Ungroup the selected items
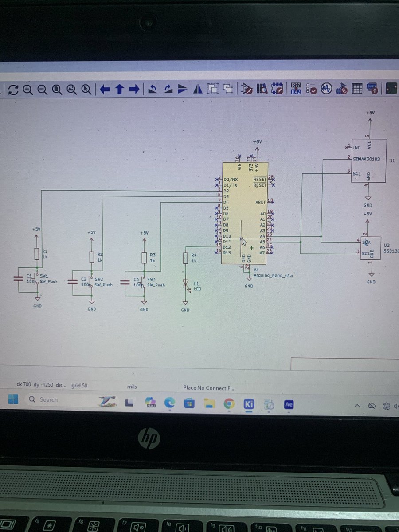The width and height of the screenshot is (399, 532). tap(228, 89)
